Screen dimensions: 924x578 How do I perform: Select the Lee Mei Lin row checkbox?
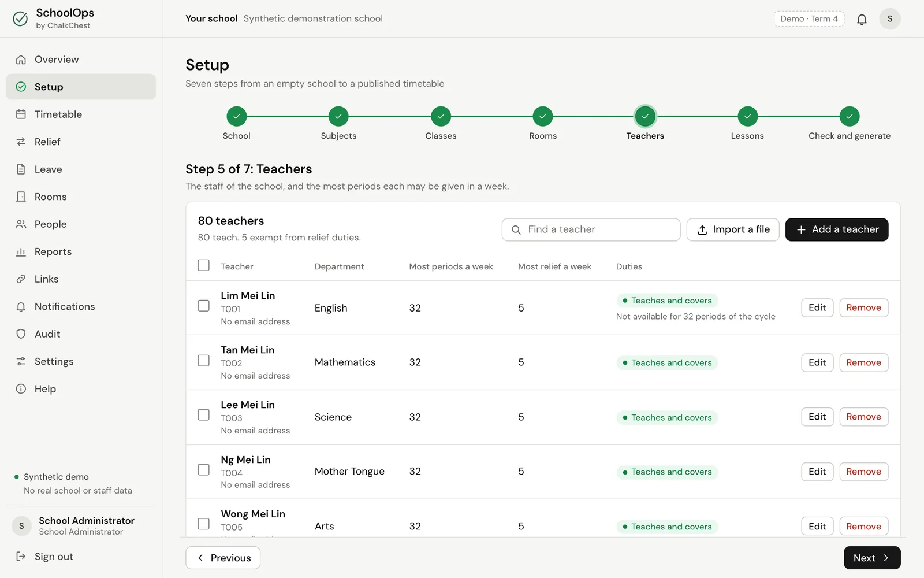[x=203, y=415]
